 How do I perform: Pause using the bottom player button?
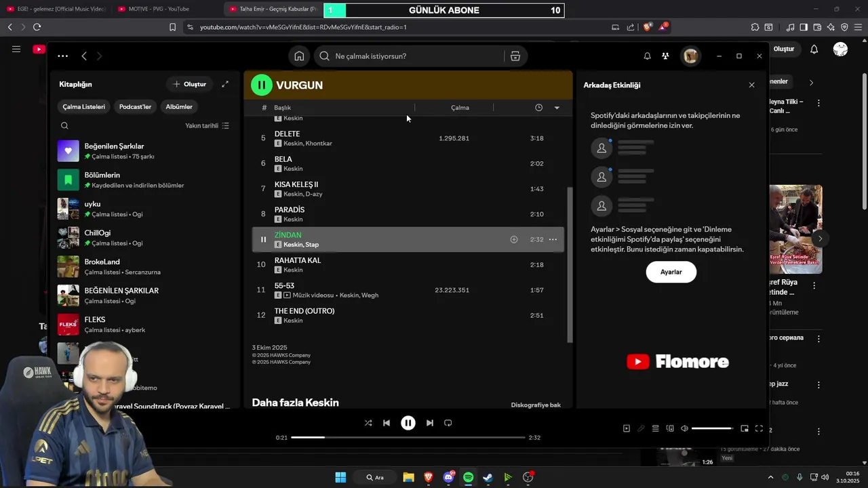408,423
